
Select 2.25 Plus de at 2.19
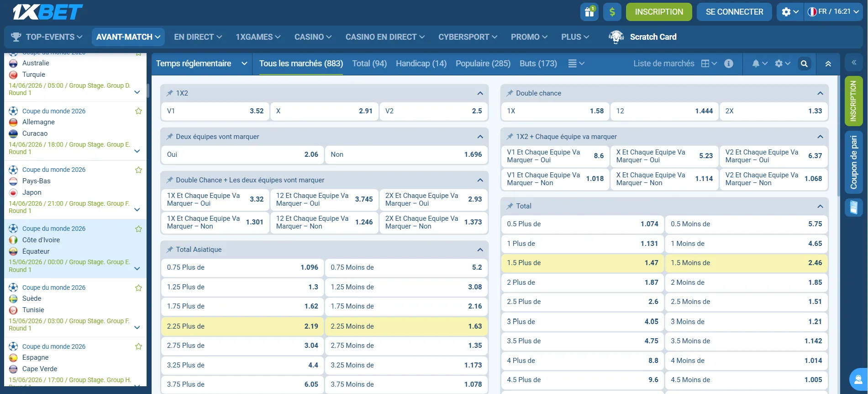click(x=242, y=326)
